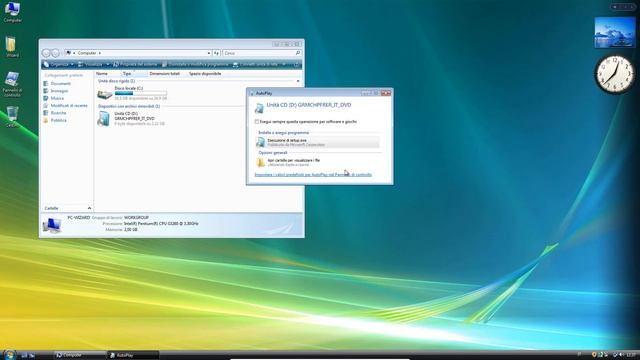Open Musica in favorite links

pos(57,98)
